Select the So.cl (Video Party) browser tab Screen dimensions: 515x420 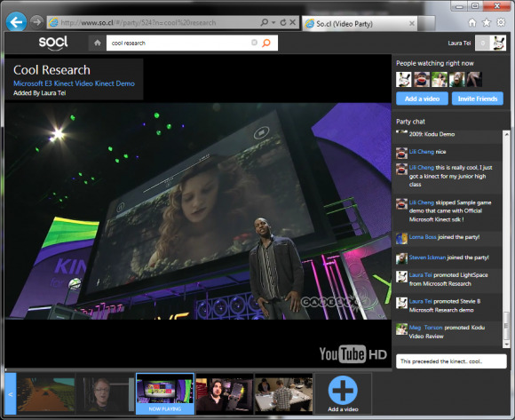pos(360,24)
